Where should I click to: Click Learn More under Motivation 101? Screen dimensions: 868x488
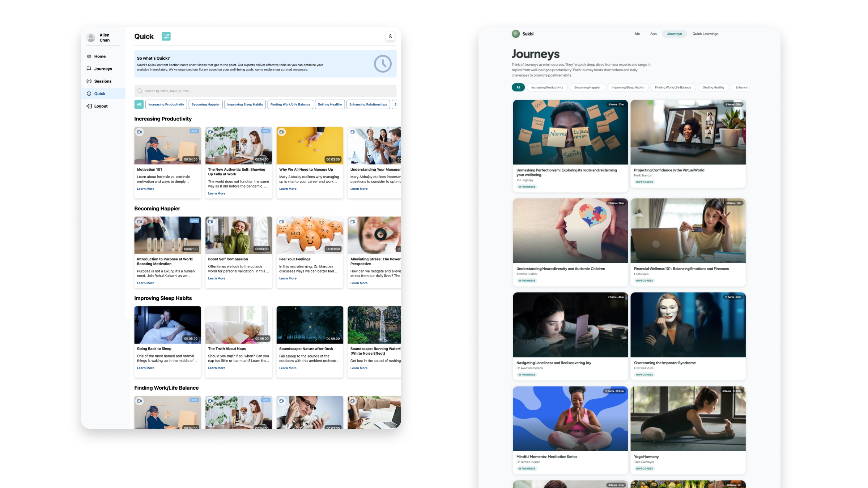[145, 189]
